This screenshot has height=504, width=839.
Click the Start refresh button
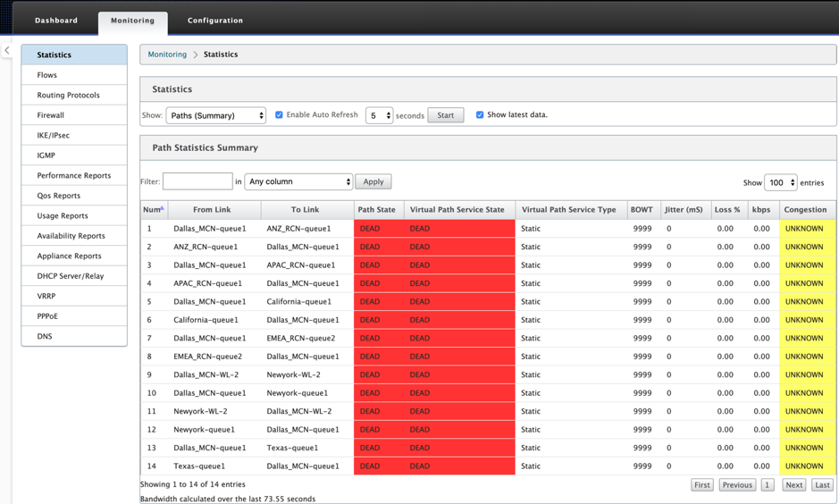coord(445,115)
